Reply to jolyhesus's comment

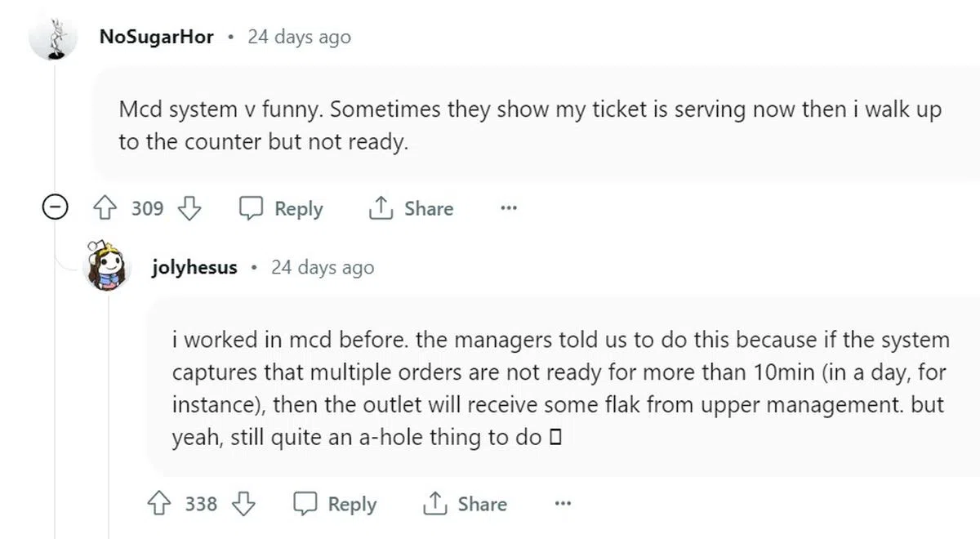click(335, 504)
